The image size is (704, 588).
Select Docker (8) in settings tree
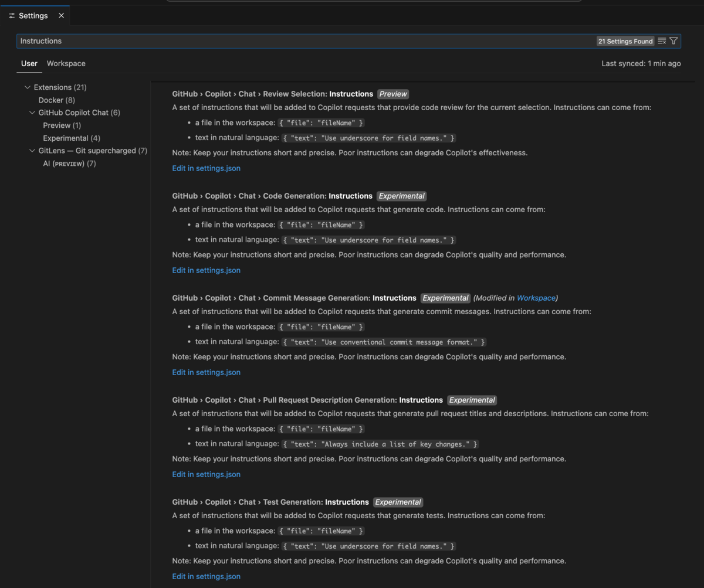point(57,100)
